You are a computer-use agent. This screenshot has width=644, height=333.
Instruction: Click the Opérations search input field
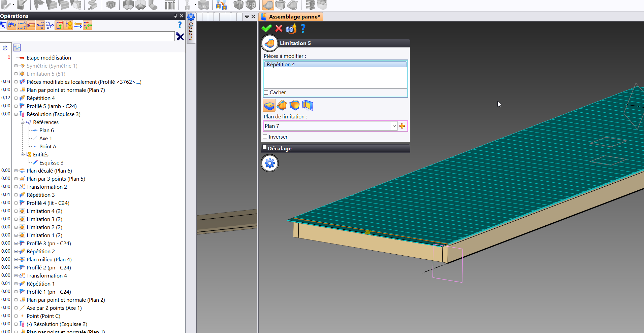87,36
